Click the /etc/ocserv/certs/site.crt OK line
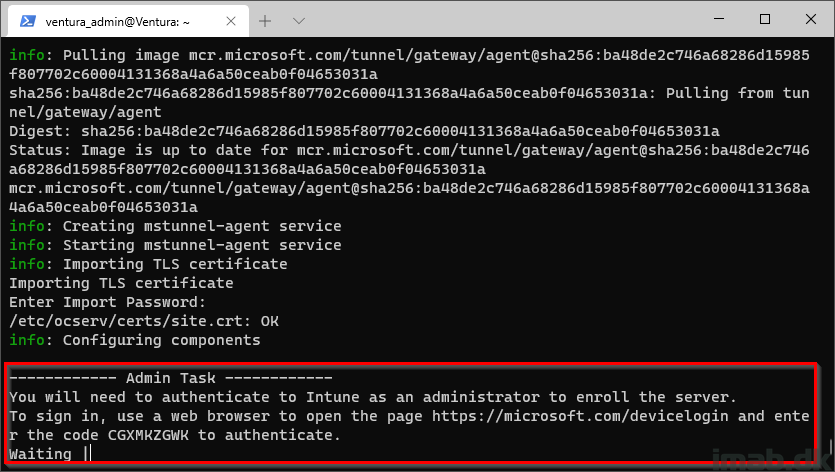Viewport: 835px width, 472px height. pos(144,321)
